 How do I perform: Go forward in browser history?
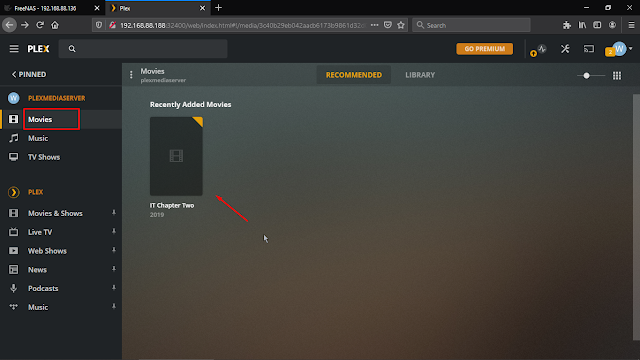coord(25,25)
